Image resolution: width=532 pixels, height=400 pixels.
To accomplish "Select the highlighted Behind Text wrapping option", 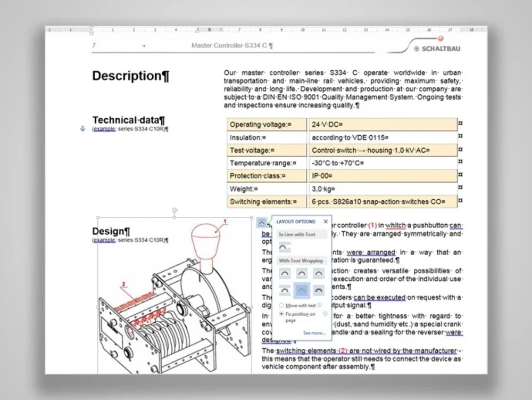I will click(302, 290).
